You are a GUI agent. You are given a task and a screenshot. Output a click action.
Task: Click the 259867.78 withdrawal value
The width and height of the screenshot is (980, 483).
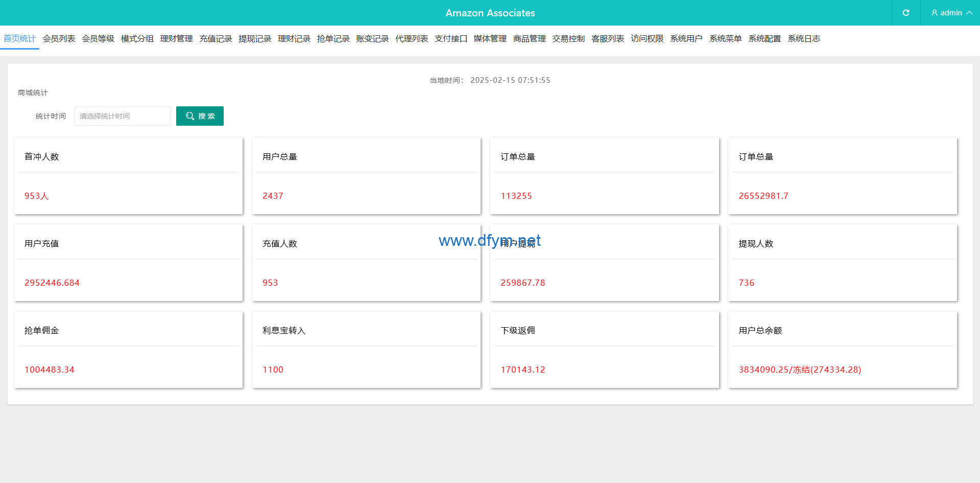tap(523, 283)
